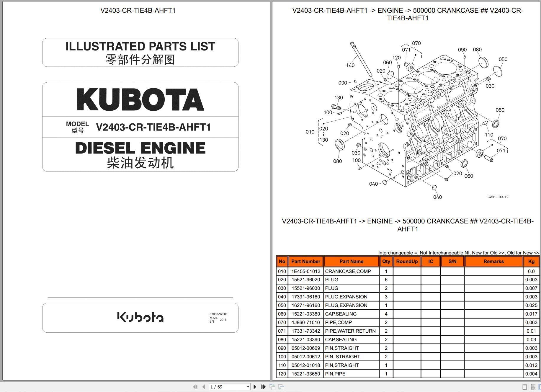Click the RoundUp column header

coord(407,261)
